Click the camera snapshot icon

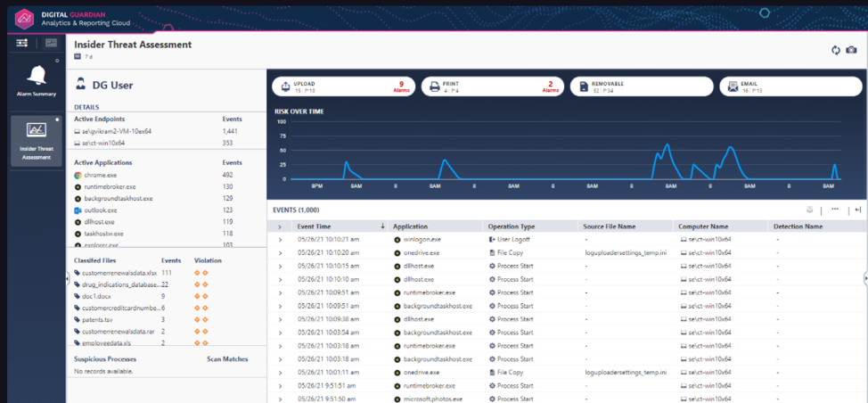[x=851, y=50]
